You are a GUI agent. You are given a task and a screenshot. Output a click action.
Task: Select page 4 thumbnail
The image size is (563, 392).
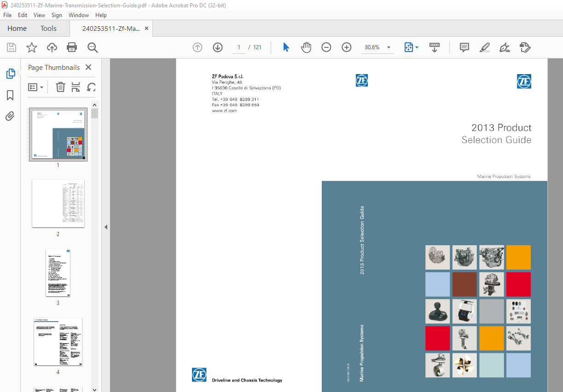pyautogui.click(x=58, y=341)
